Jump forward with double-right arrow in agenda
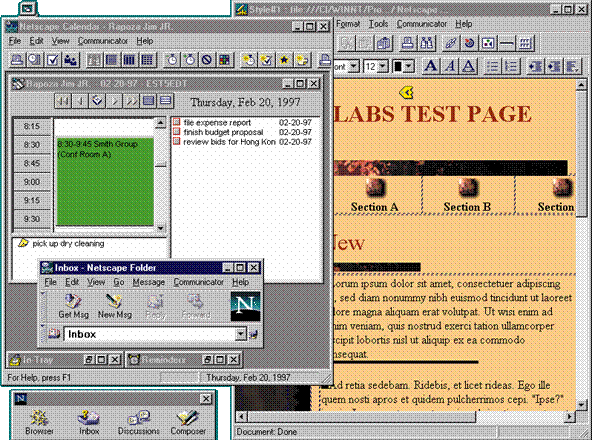This screenshot has height=440, width=592. (131, 101)
